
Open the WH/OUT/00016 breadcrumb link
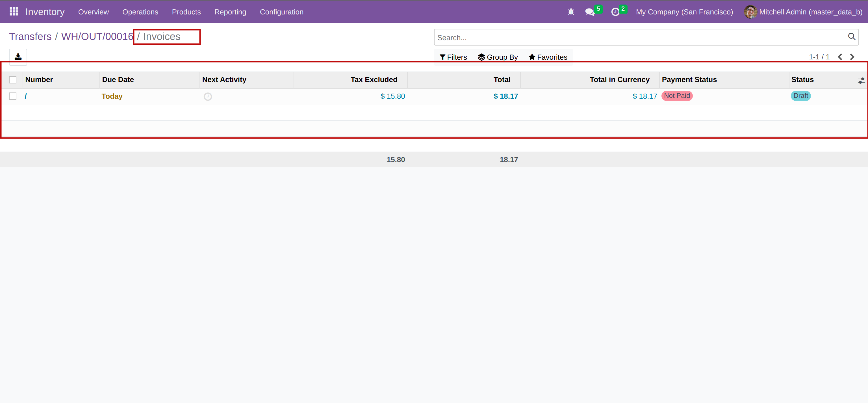(x=97, y=36)
